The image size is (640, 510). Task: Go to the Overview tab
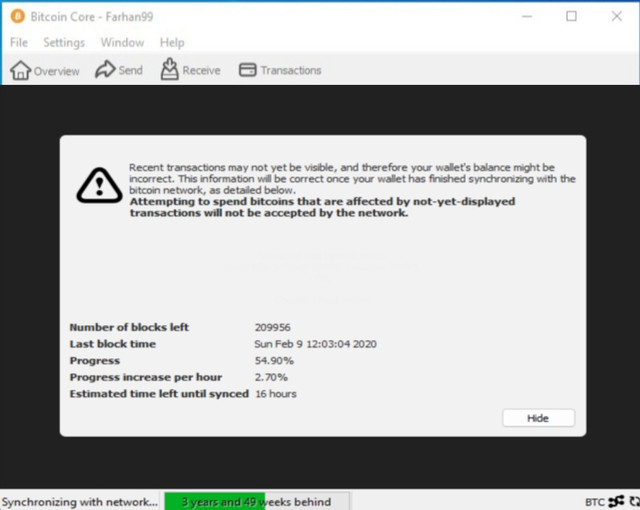coord(45,71)
